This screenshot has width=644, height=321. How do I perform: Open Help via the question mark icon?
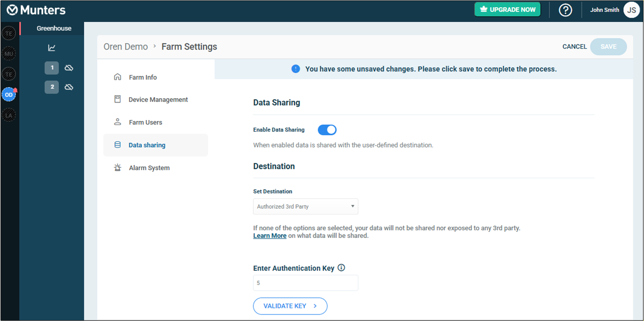(x=565, y=10)
